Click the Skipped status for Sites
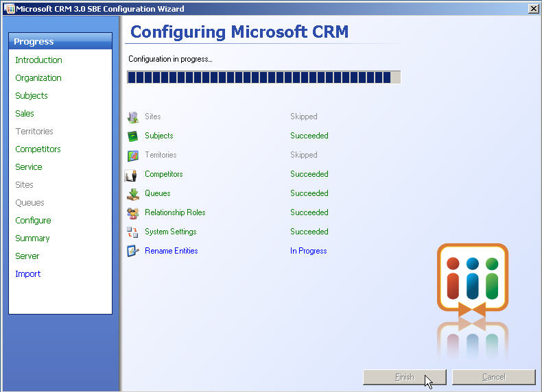542x392 pixels. tap(304, 117)
